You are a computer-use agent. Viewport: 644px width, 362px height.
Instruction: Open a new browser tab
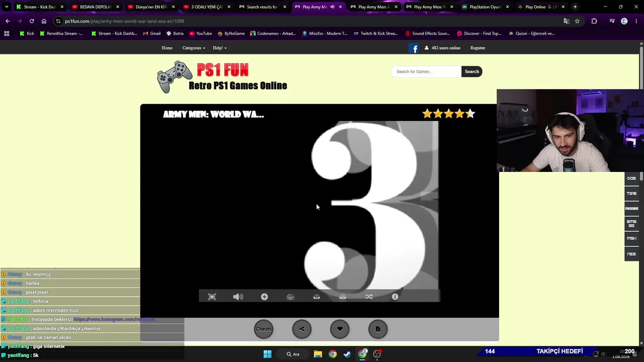[x=575, y=7]
